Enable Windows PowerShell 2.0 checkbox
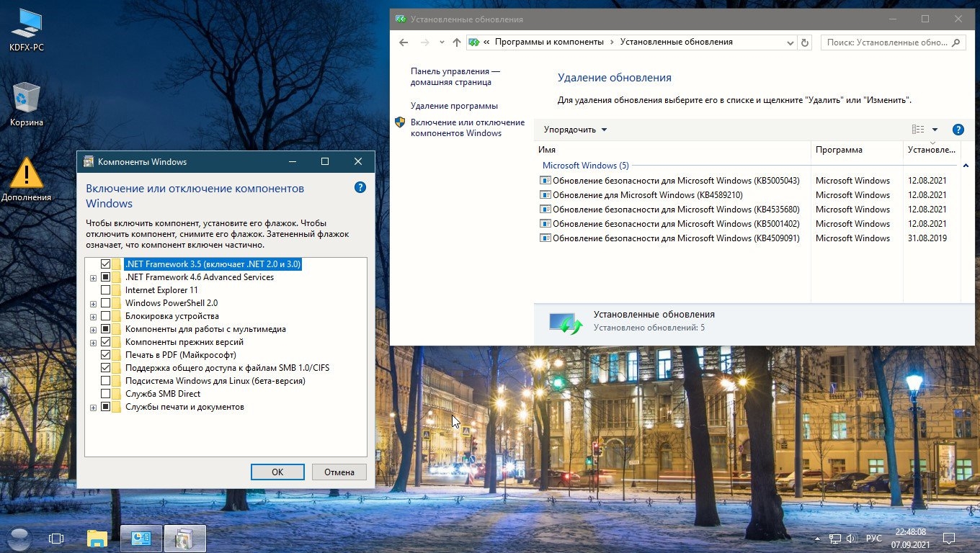 click(106, 303)
